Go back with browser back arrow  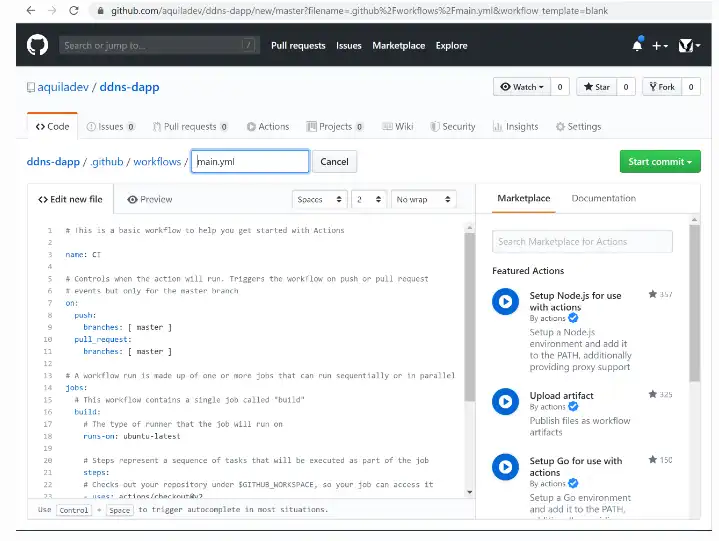pyautogui.click(x=31, y=10)
